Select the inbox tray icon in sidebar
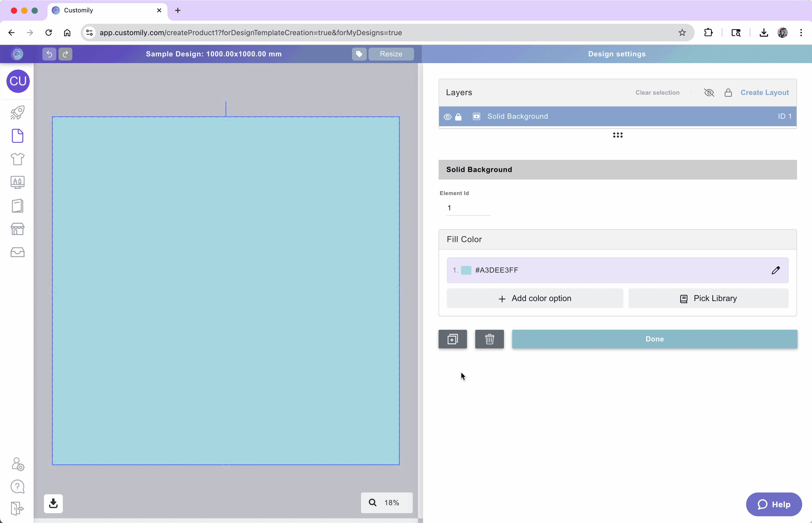Image resolution: width=812 pixels, height=523 pixels. click(x=17, y=252)
